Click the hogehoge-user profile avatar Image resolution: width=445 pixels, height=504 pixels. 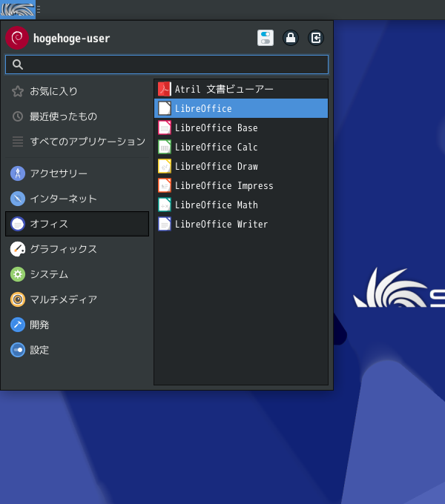pyautogui.click(x=17, y=38)
